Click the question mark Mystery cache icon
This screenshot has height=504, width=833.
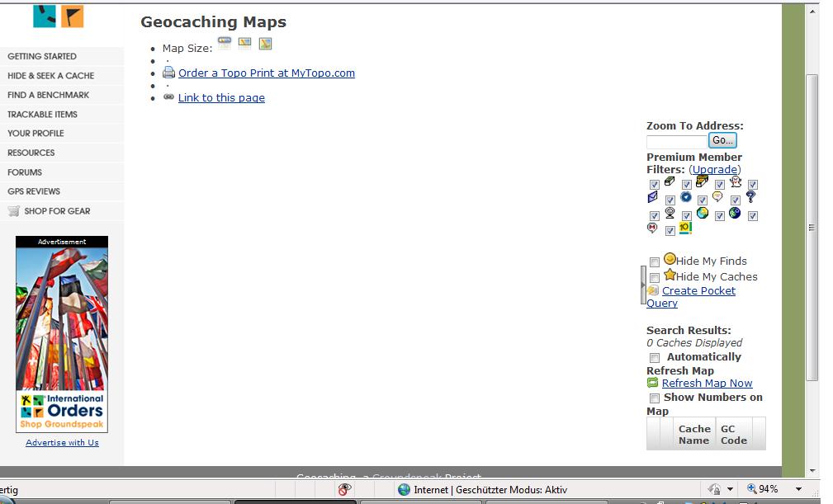pyautogui.click(x=750, y=197)
